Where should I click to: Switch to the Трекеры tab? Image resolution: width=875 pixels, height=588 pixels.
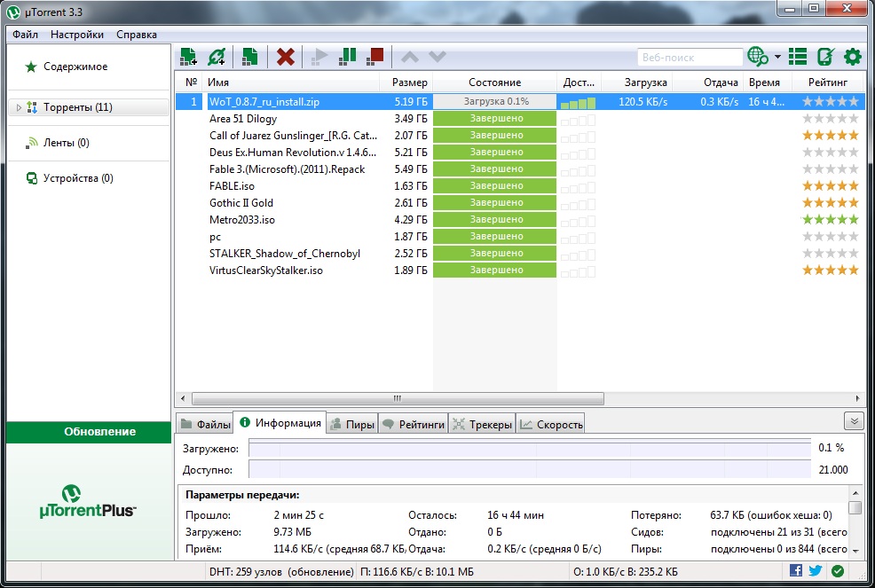click(483, 425)
